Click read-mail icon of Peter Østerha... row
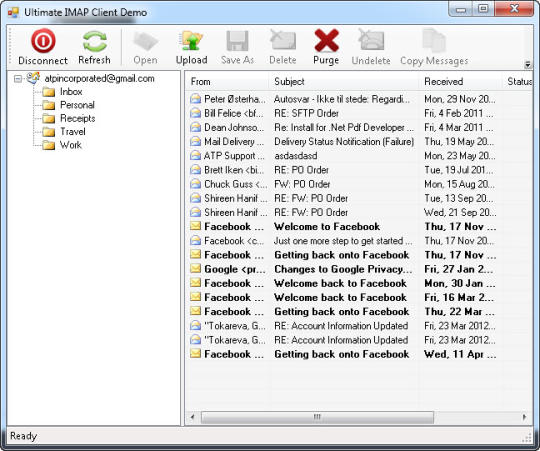 point(195,99)
